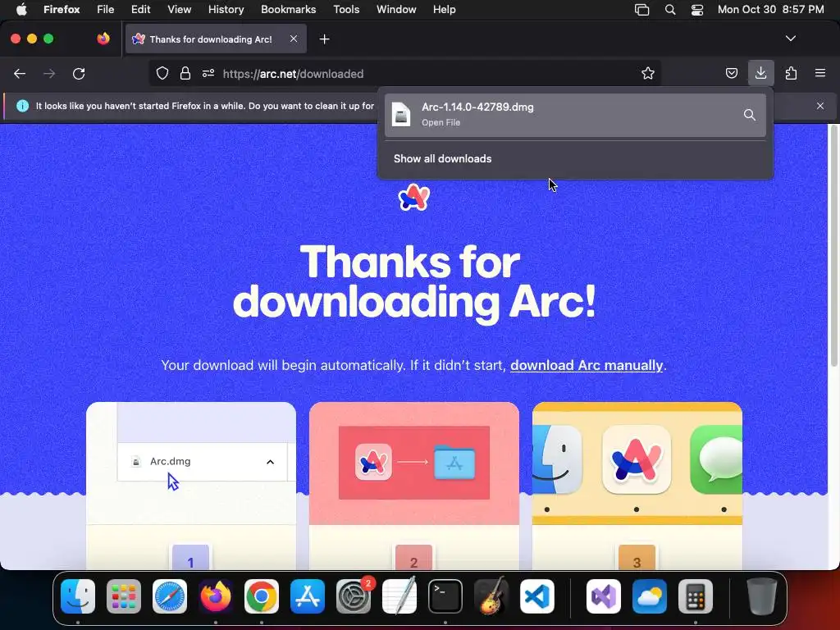
Task: Show Arc dmg file in Finder
Action: tap(750, 115)
